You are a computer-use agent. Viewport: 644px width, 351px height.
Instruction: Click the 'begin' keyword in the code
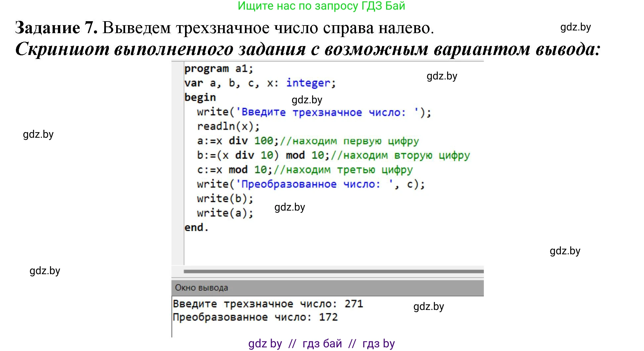coord(200,97)
